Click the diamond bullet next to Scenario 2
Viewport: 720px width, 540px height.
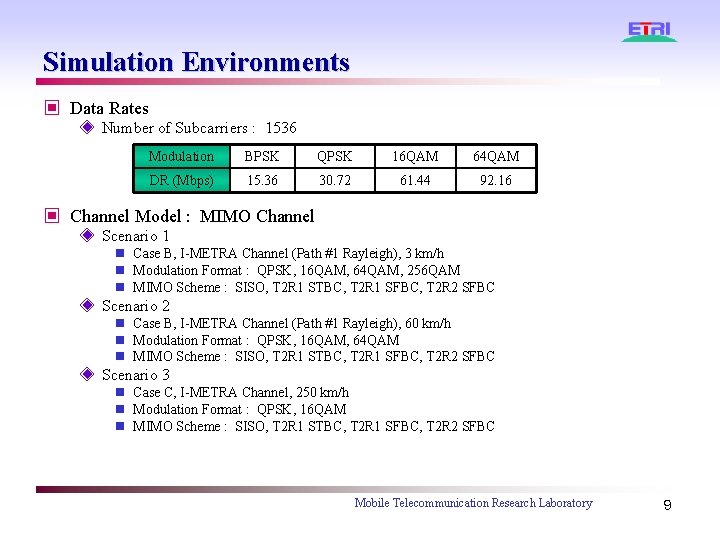87,305
